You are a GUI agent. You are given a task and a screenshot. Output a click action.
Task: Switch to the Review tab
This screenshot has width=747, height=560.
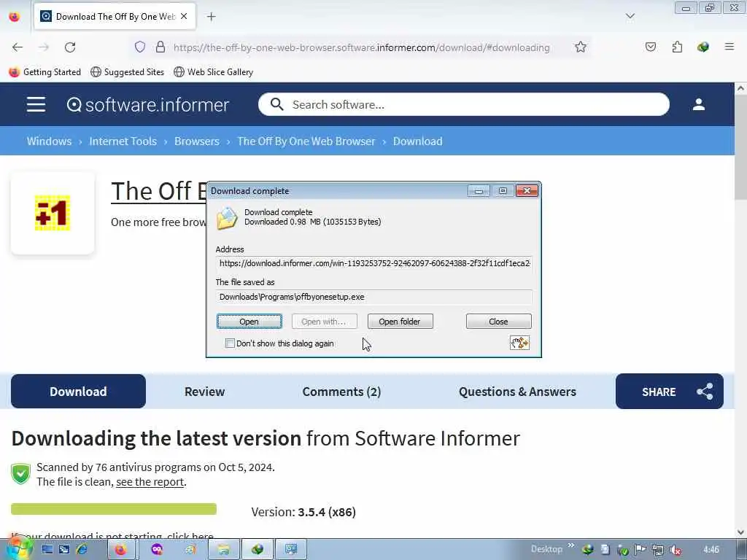[x=204, y=392]
